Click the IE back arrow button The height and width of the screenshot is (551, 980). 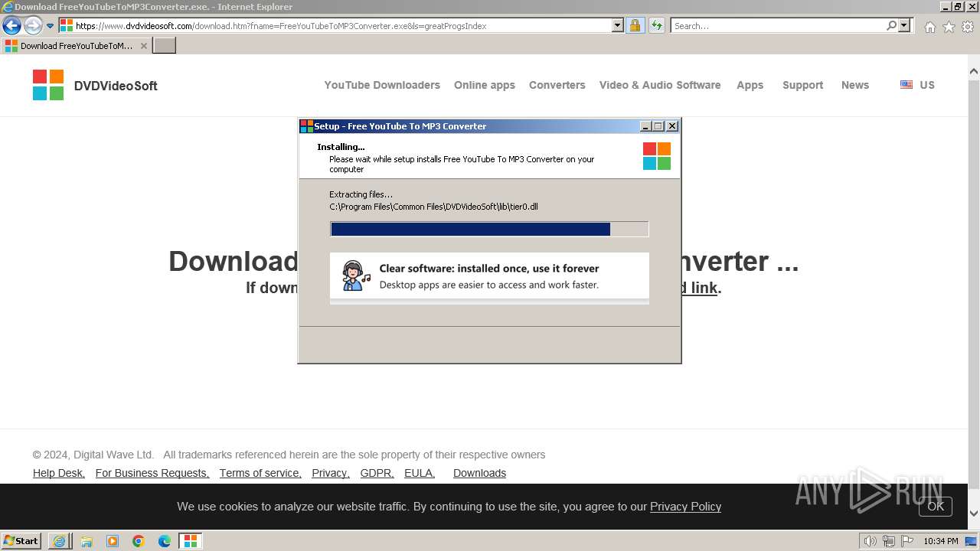point(11,26)
